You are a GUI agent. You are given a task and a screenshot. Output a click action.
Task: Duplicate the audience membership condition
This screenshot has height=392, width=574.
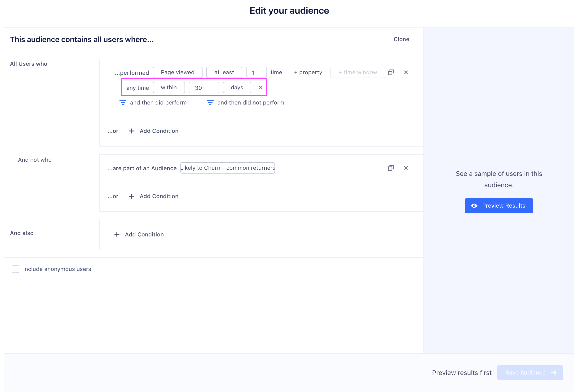[x=391, y=168]
